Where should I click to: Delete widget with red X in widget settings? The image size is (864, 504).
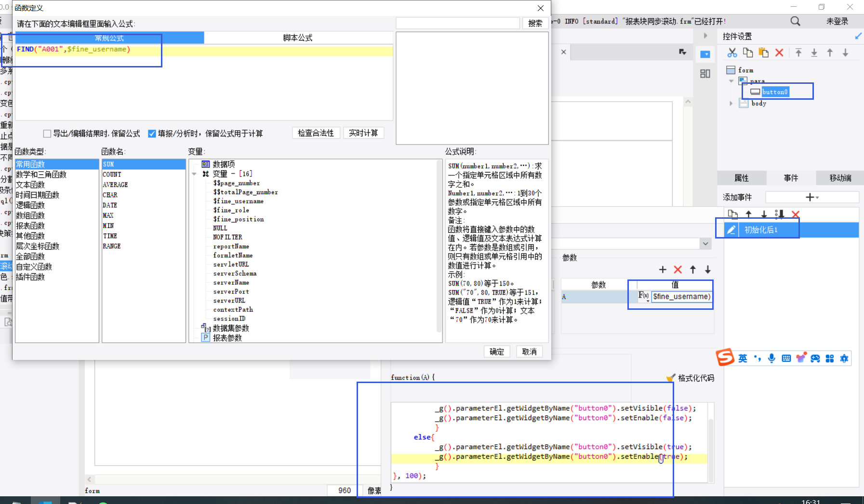(779, 53)
